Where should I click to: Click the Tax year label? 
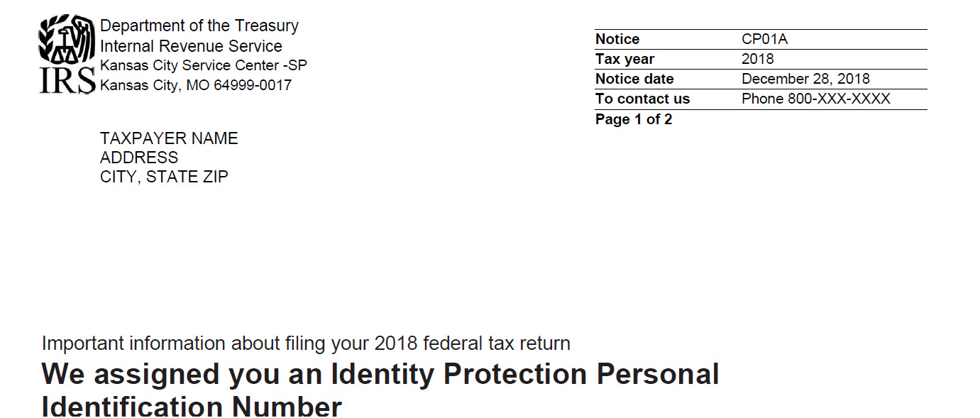click(x=624, y=59)
